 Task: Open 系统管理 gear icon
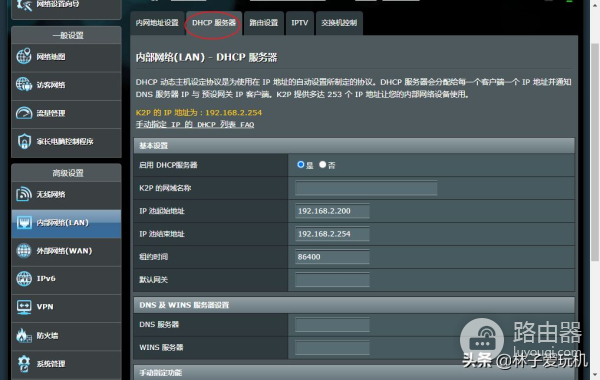[x=24, y=364]
